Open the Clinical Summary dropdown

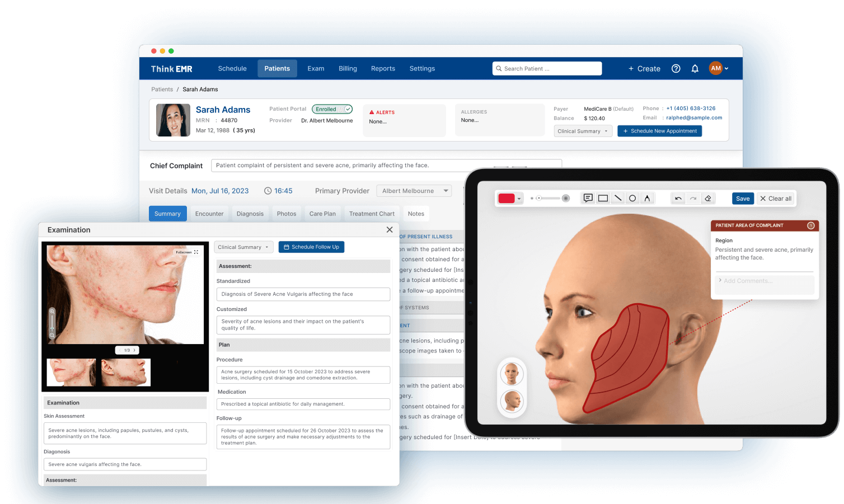pyautogui.click(x=583, y=131)
